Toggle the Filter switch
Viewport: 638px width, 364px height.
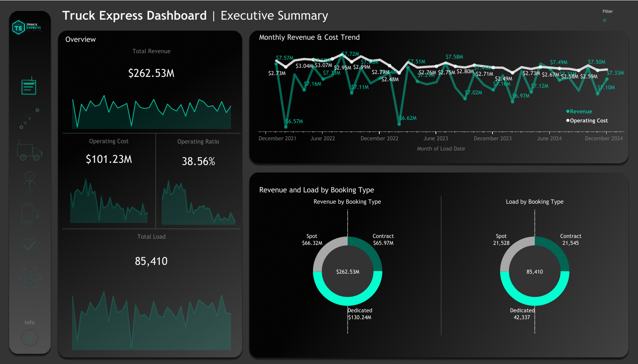click(x=607, y=20)
